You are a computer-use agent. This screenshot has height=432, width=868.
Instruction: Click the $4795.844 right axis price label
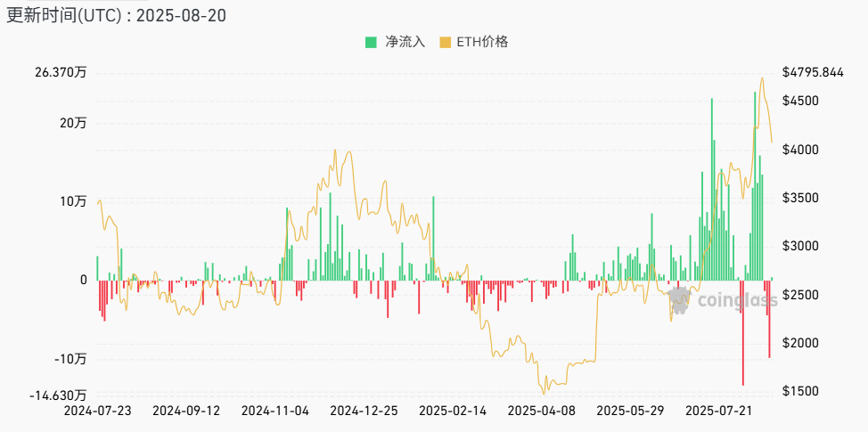(812, 73)
